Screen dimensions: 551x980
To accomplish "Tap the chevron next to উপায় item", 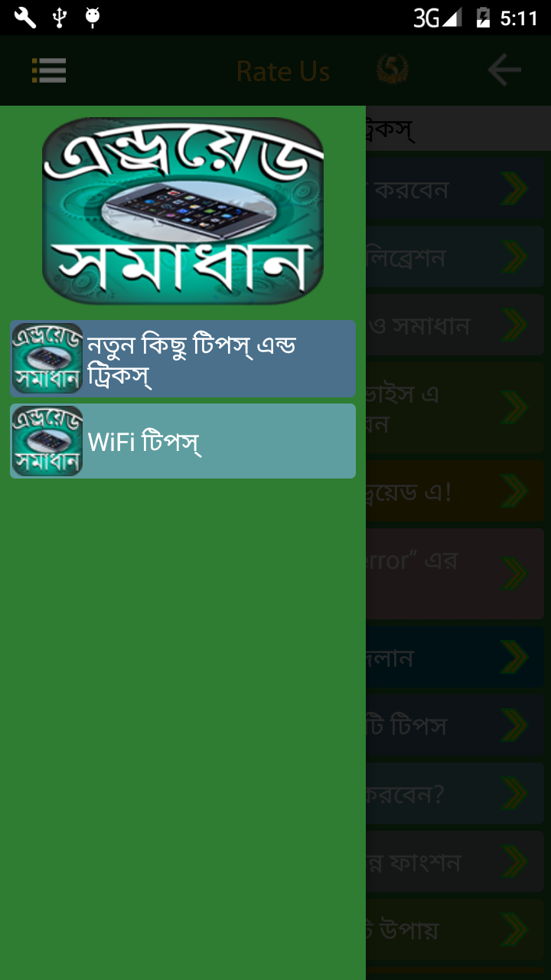I will pyautogui.click(x=514, y=929).
